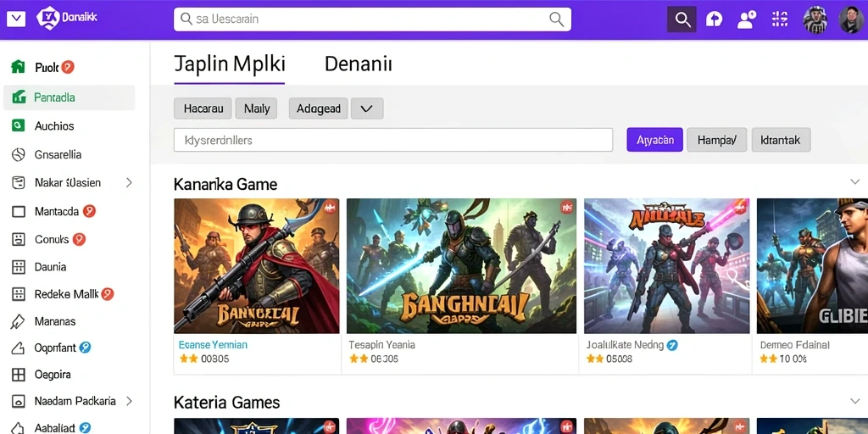Click the red badge on Tesapln Yeania thumbnail
The image size is (868, 434).
pos(566,208)
